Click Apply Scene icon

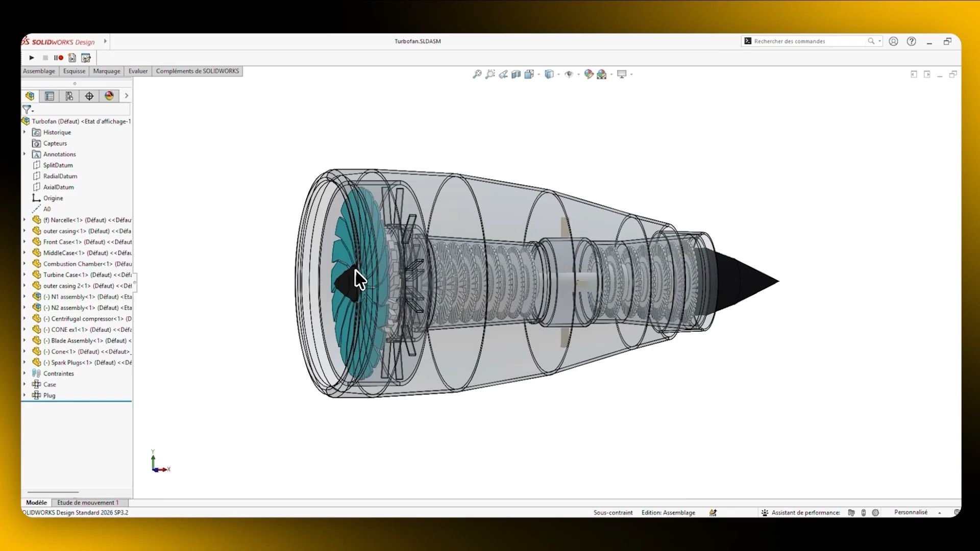tap(602, 74)
